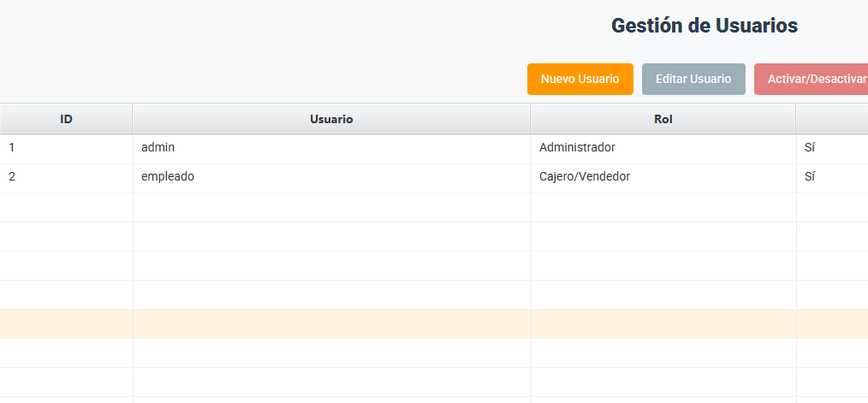
Task: Click the Administrador role cell
Action: pyautogui.click(x=663, y=148)
